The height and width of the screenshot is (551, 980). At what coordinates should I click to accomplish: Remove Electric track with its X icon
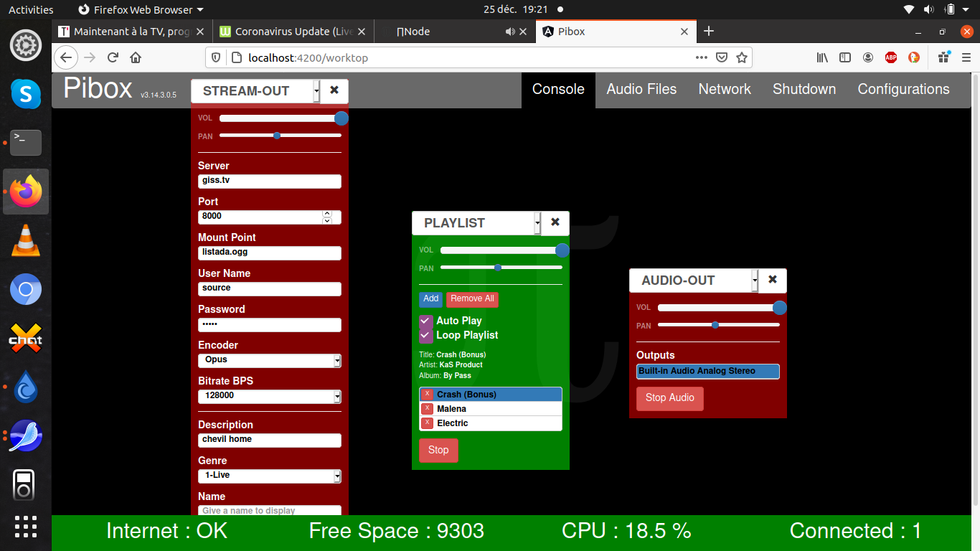427,423
